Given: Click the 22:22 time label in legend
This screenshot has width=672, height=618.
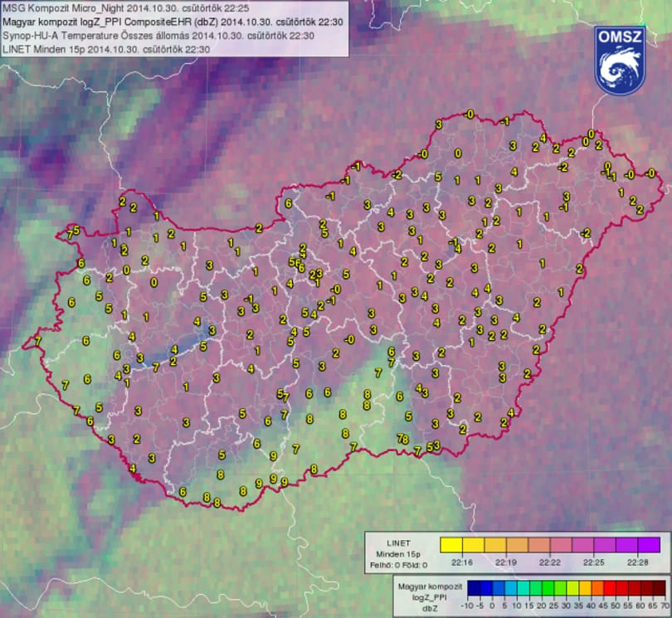Looking at the screenshot, I should 549,562.
